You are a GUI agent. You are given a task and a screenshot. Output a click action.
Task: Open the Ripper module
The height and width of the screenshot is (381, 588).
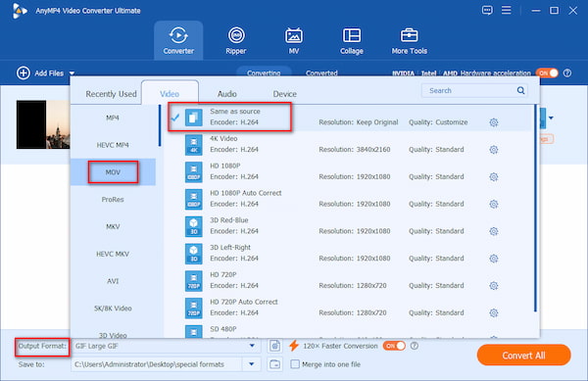tap(236, 40)
